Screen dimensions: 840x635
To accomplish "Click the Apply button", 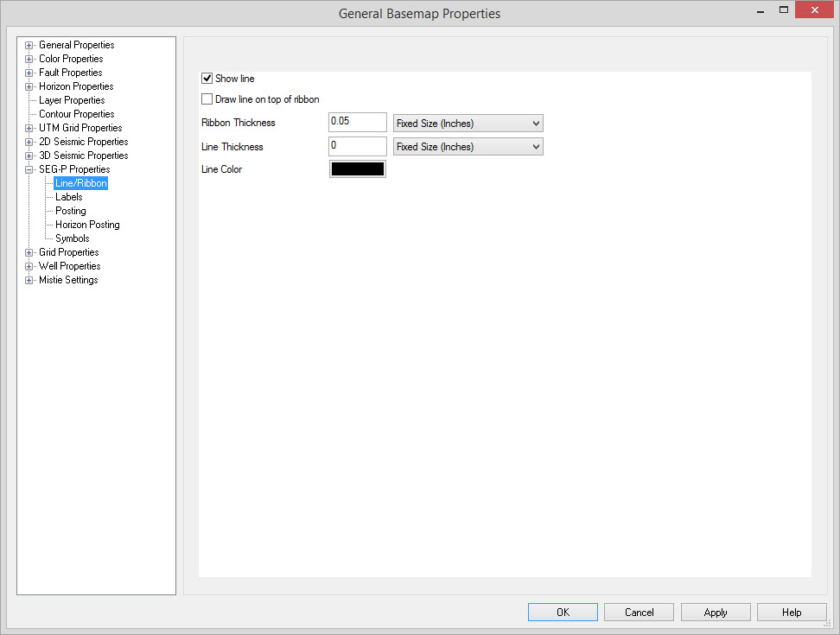I will pyautogui.click(x=715, y=613).
